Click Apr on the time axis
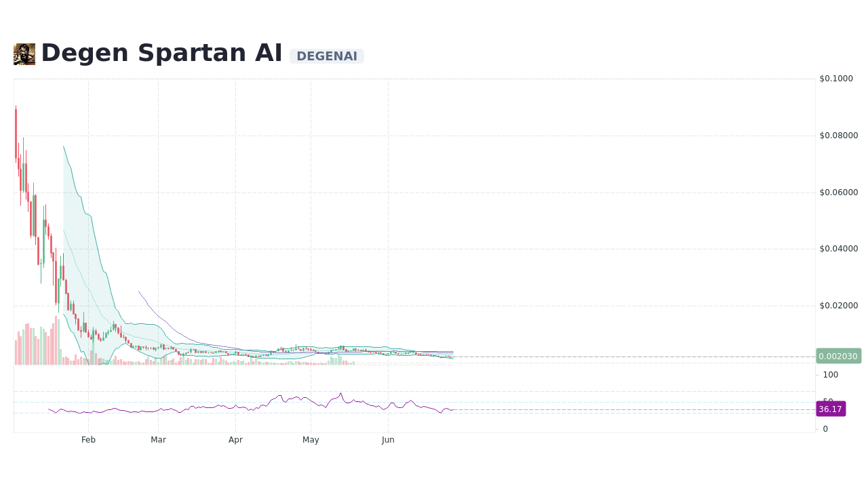This screenshot has height=488, width=868. click(236, 439)
